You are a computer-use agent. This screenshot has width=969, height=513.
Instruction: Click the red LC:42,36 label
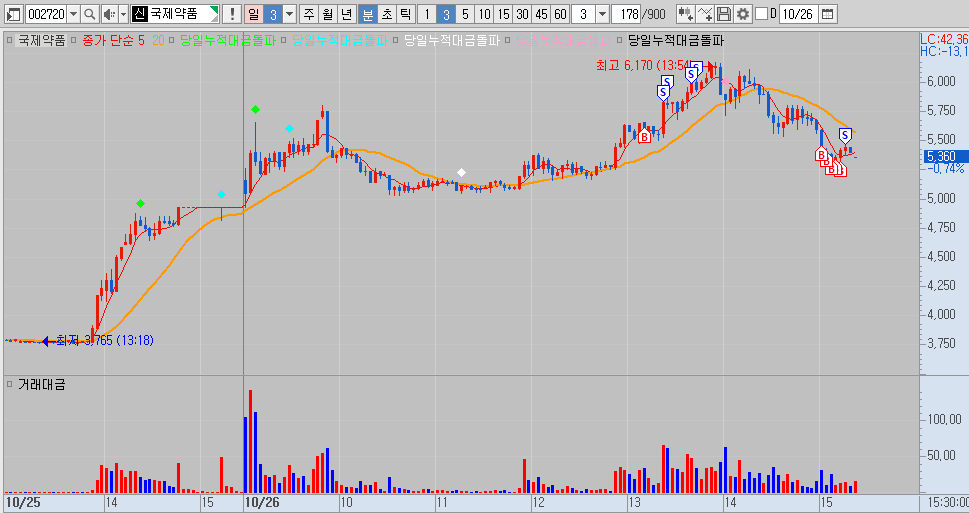pyautogui.click(x=944, y=40)
